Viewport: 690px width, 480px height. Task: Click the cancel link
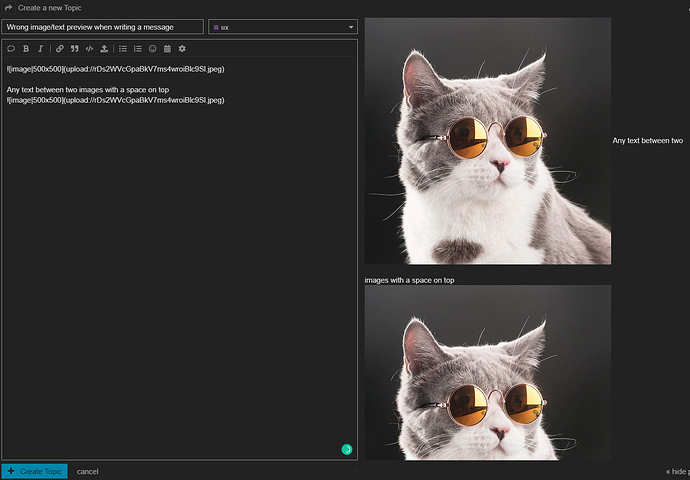tap(88, 472)
